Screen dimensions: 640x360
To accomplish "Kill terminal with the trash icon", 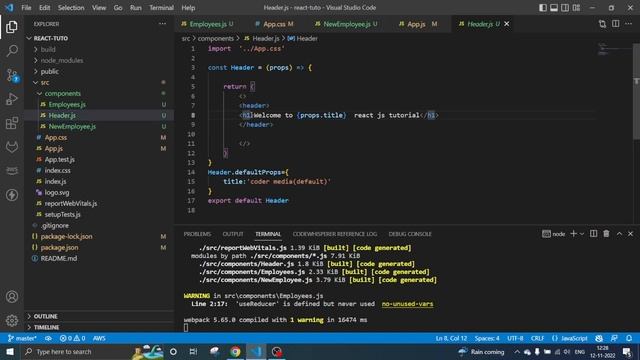I will [606, 233].
